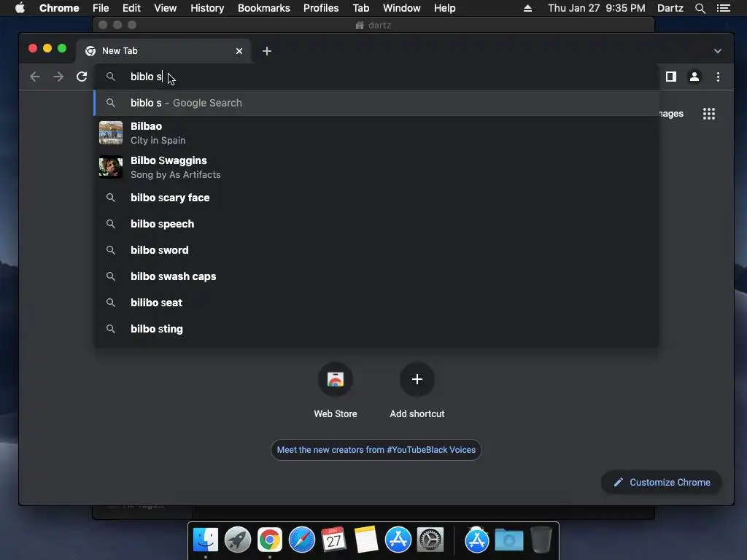Image resolution: width=747 pixels, height=560 pixels.
Task: Select 'biblo s - Google Search' suggestion
Action: click(x=376, y=103)
